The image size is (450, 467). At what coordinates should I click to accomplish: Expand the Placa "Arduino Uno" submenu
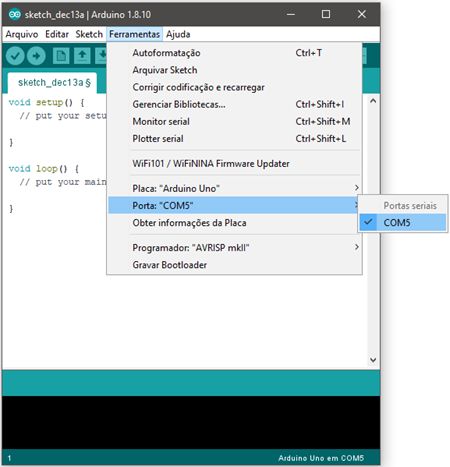point(234,188)
